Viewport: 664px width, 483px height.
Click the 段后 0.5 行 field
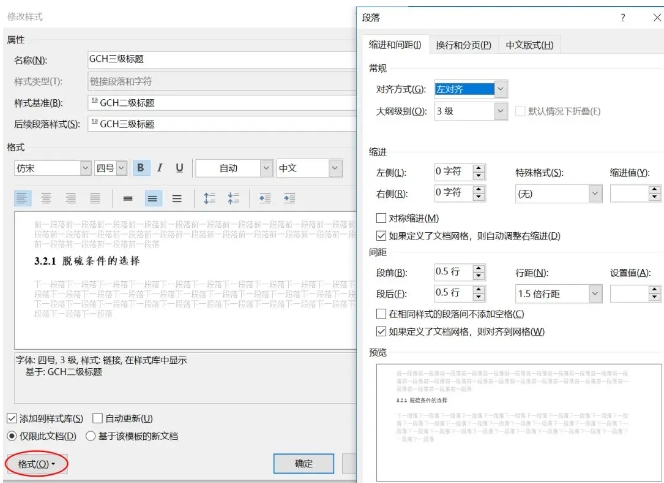point(454,293)
